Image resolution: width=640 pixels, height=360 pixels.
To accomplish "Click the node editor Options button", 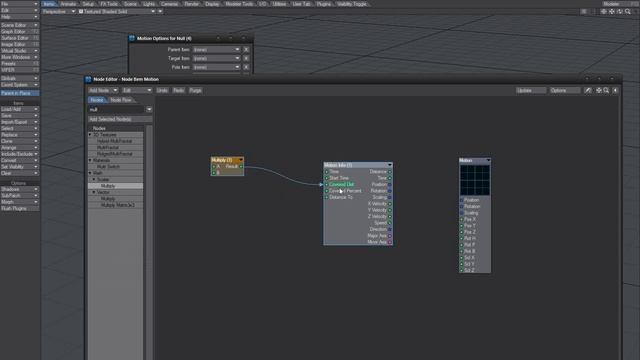I will [x=564, y=90].
